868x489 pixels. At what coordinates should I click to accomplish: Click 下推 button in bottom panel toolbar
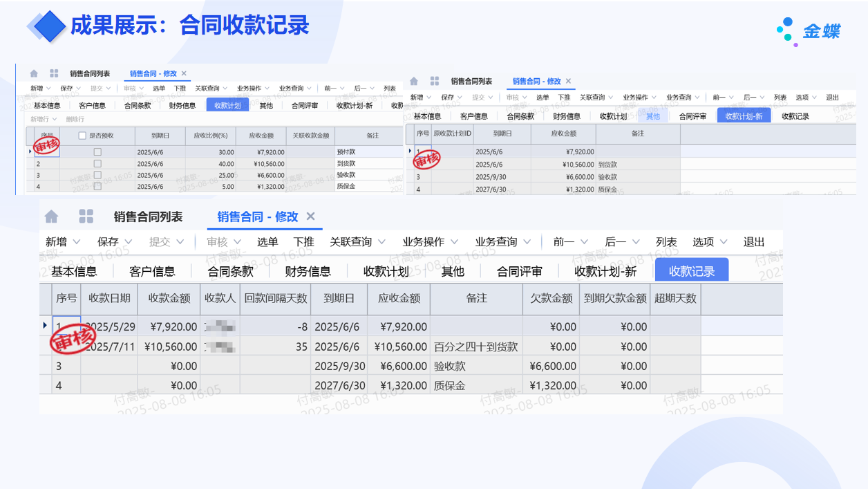(303, 242)
